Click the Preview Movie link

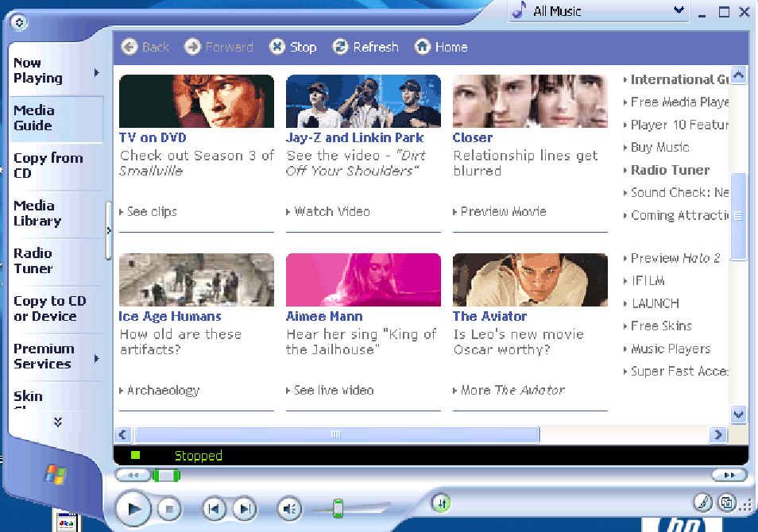pyautogui.click(x=503, y=212)
